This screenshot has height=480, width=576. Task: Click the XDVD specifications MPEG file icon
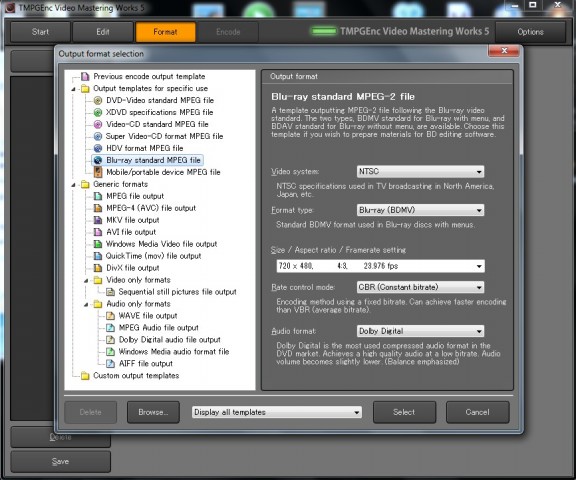pos(98,112)
